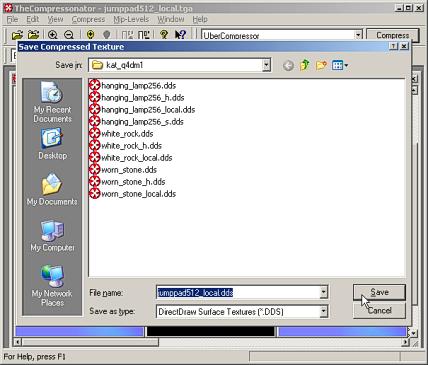Image resolution: width=428 pixels, height=365 pixels.
Task: Click the Cancel button
Action: (x=379, y=311)
